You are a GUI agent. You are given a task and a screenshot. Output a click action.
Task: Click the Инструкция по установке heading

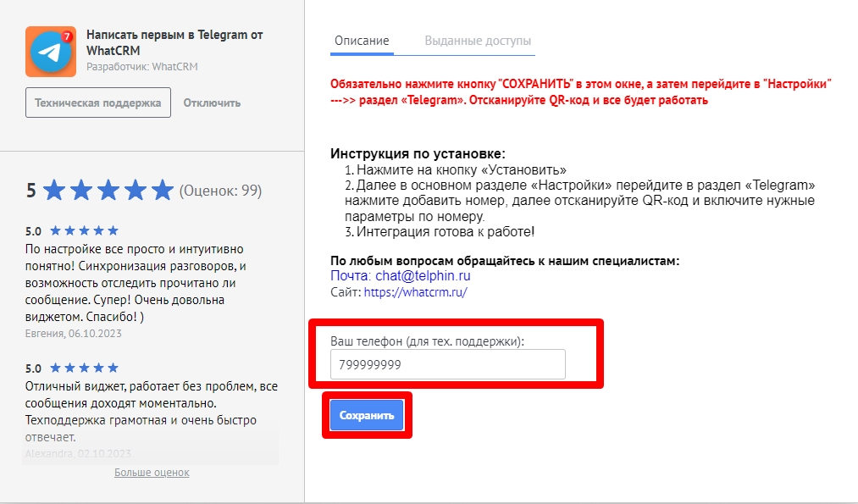click(418, 154)
